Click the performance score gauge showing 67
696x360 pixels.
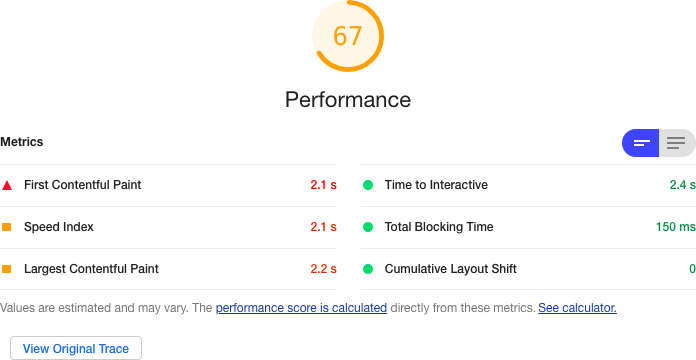tap(348, 36)
